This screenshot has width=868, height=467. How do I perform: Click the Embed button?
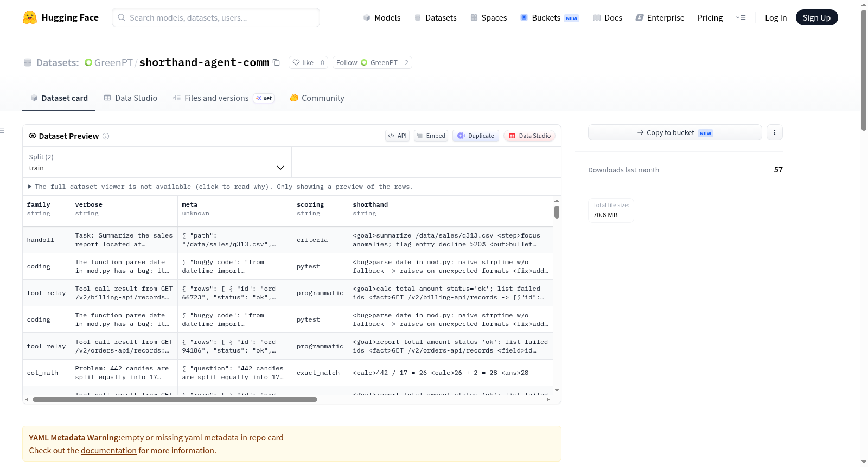point(431,136)
